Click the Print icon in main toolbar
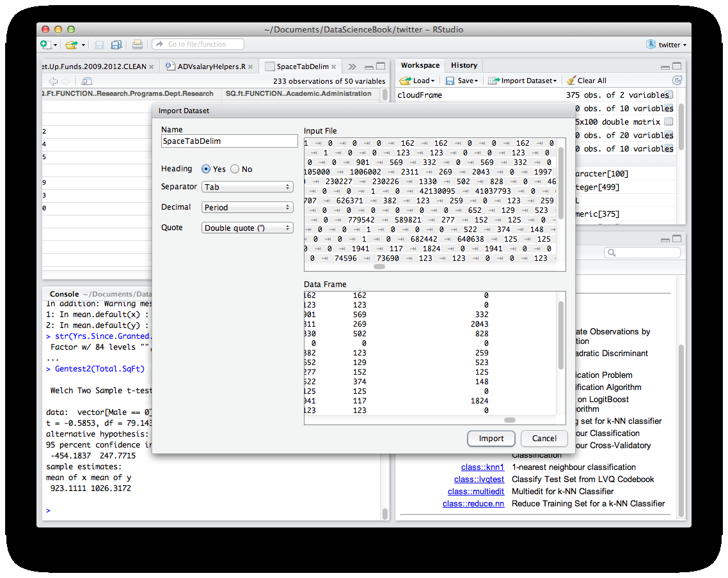Viewport: 728px width, 578px height. point(138,45)
